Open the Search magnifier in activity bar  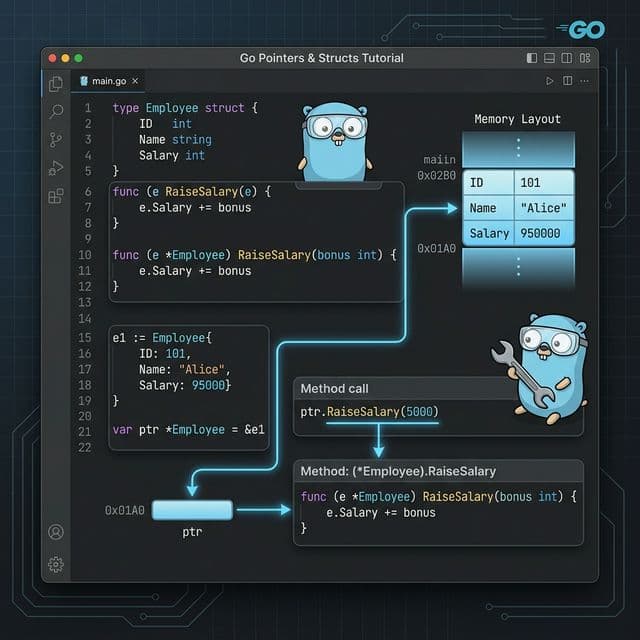tap(56, 111)
